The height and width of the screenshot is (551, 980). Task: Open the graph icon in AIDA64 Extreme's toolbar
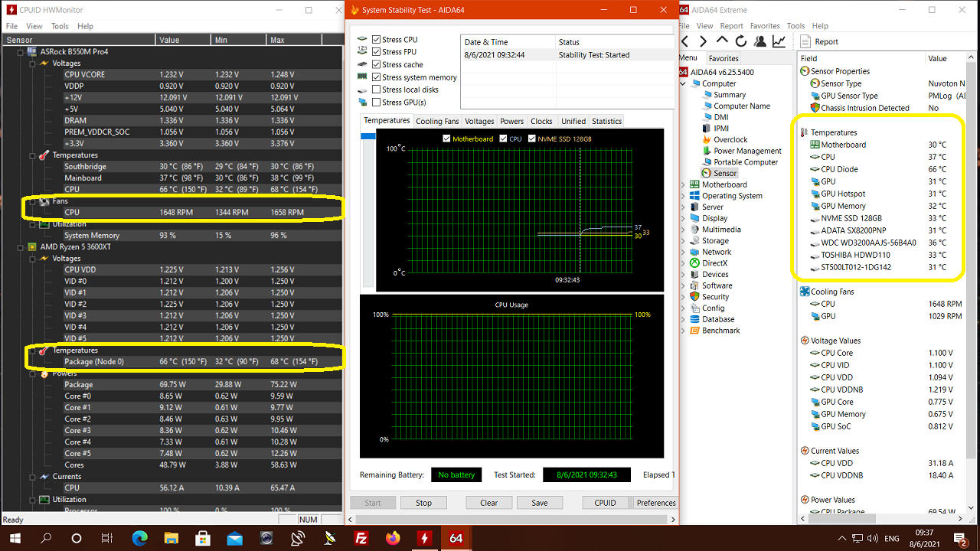pyautogui.click(x=779, y=41)
